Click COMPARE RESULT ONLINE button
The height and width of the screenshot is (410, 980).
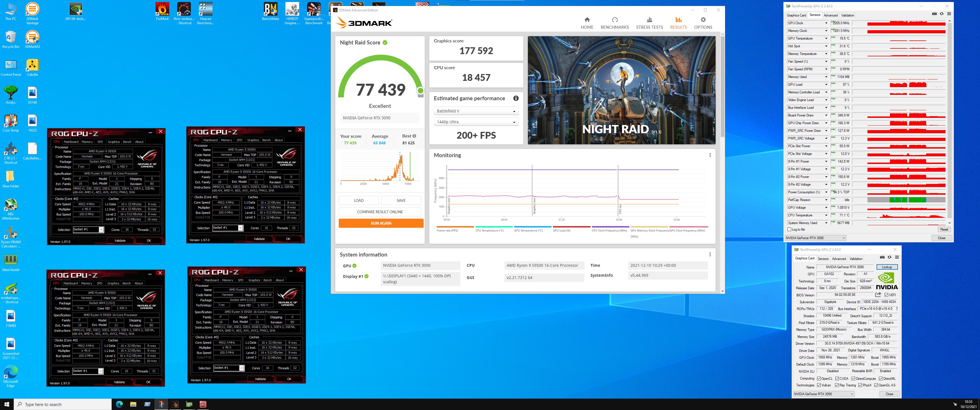[x=380, y=212]
